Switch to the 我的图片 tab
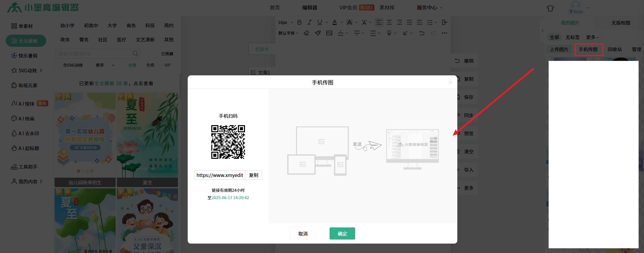 [x=570, y=23]
